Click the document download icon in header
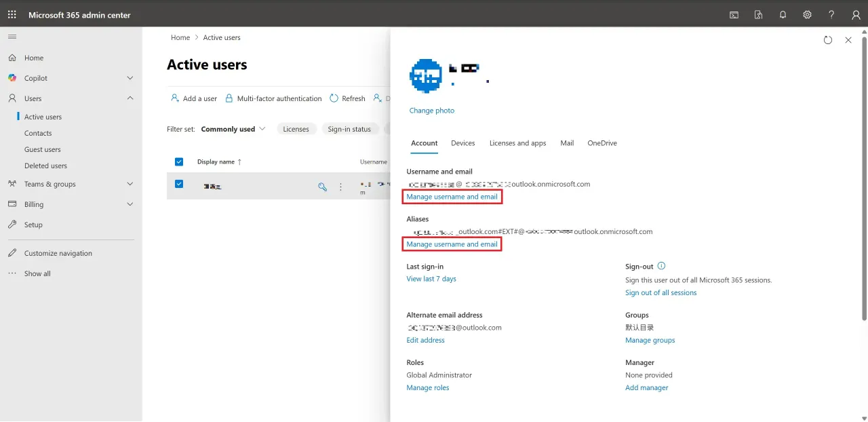The width and height of the screenshot is (868, 422). [758, 14]
